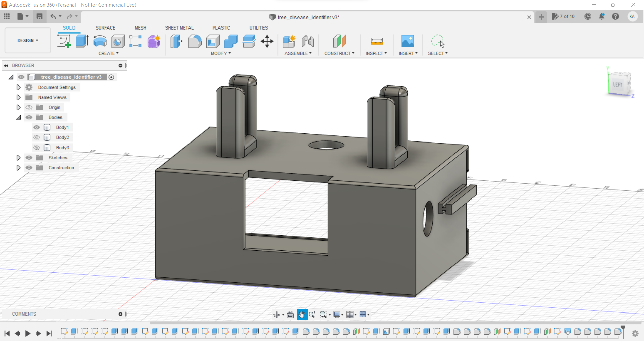Click the KA user profile button
Screen dimensions: 644x341
point(632,16)
